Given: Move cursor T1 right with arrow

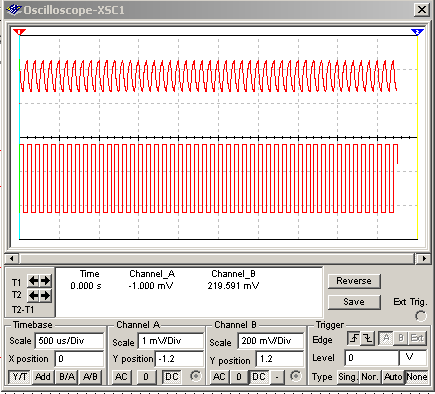Looking at the screenshot, I should pos(45,281).
